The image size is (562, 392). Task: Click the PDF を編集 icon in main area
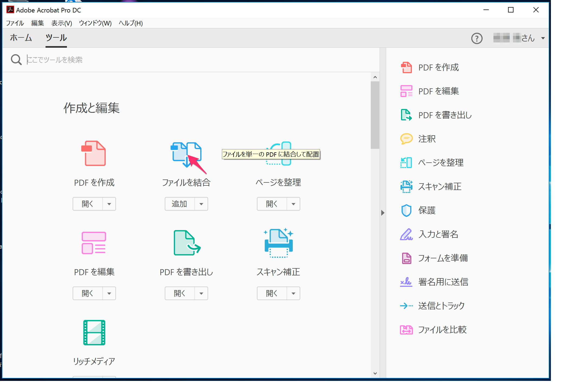click(94, 243)
